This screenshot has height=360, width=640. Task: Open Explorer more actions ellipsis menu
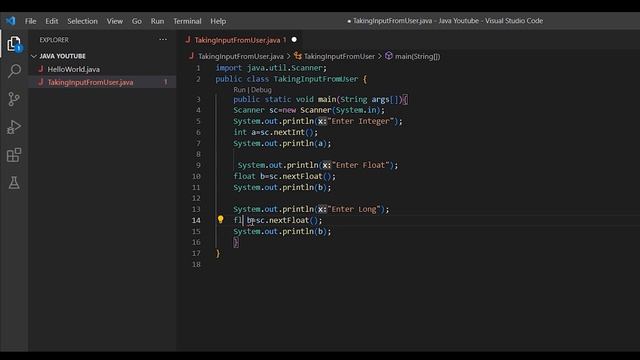click(x=163, y=40)
